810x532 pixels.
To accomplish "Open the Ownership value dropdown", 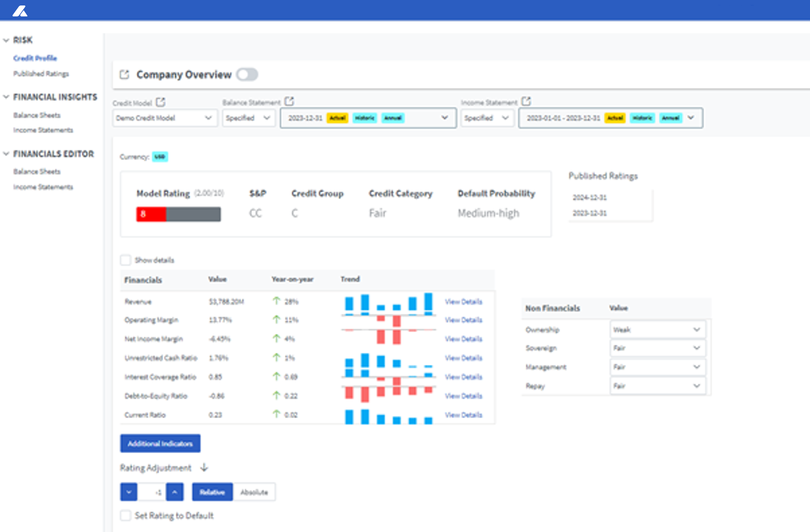I will 657,329.
